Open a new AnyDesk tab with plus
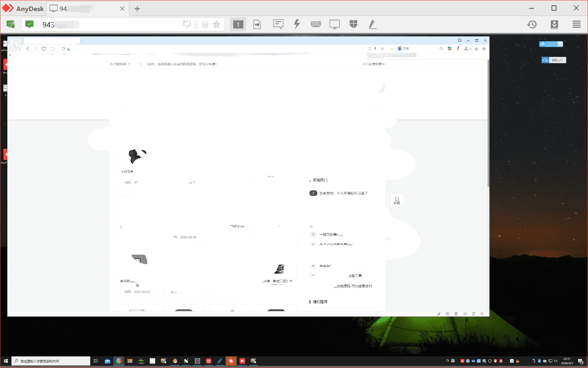Viewport: 588px width, 368px height. 137,9
